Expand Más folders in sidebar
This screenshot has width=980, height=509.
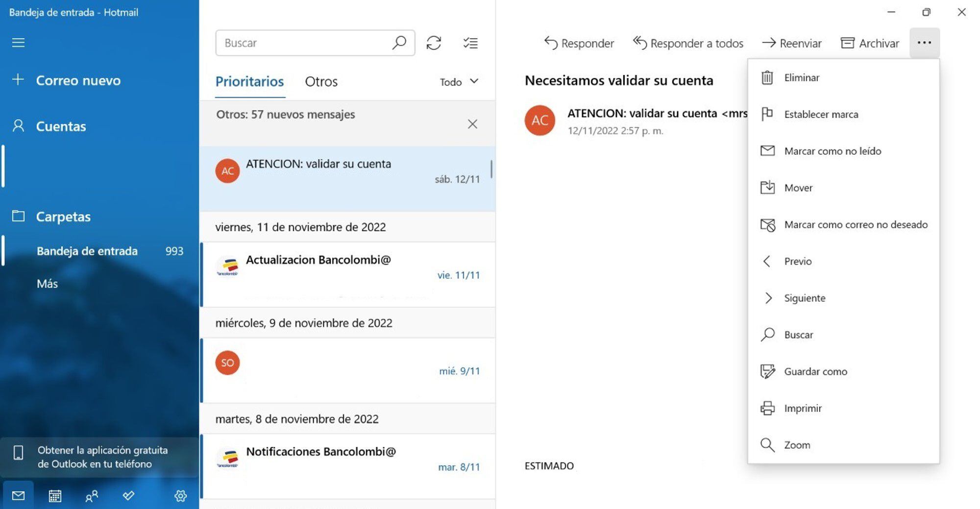pyautogui.click(x=47, y=284)
